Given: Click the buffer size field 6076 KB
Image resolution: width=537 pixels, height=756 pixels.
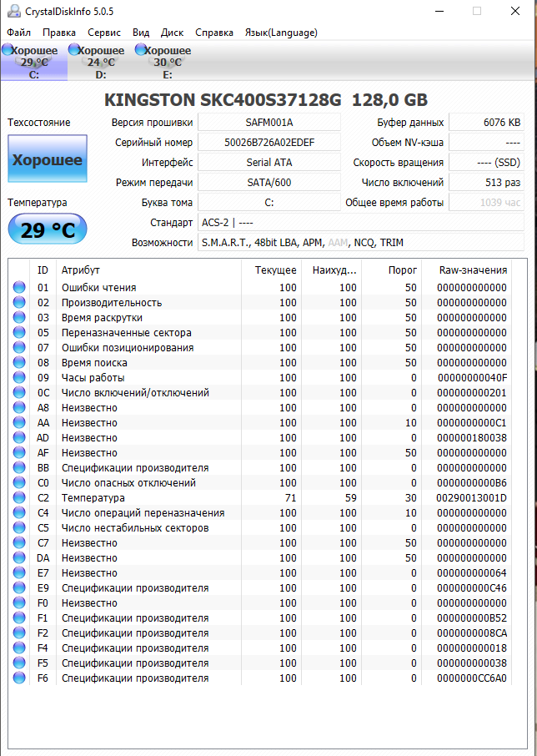Looking at the screenshot, I should [x=486, y=122].
